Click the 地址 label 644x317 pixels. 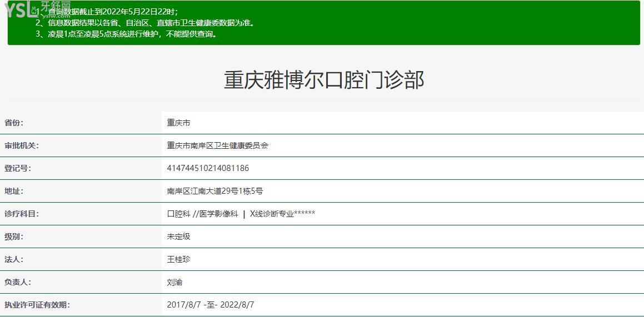coord(14,190)
